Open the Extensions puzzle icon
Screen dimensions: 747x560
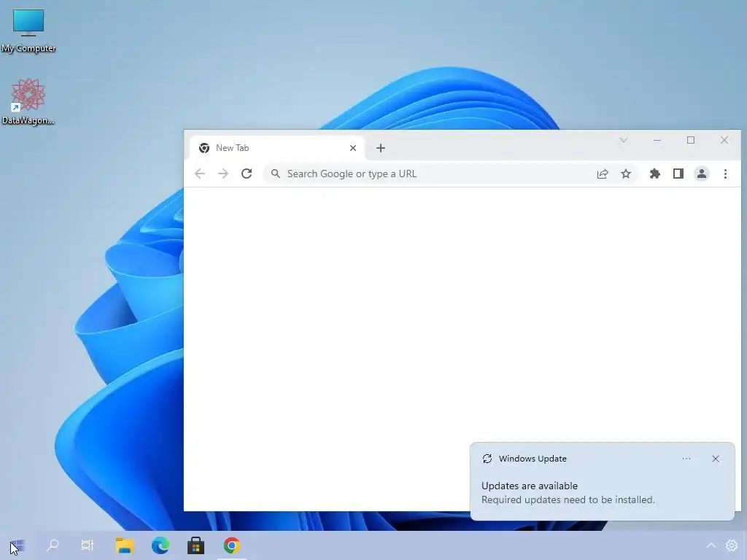coord(655,174)
